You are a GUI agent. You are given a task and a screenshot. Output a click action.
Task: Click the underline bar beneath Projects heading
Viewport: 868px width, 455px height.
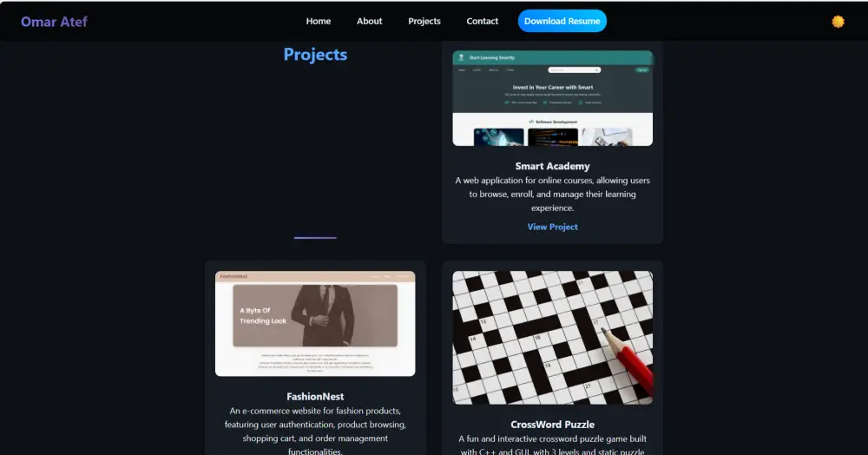click(315, 237)
